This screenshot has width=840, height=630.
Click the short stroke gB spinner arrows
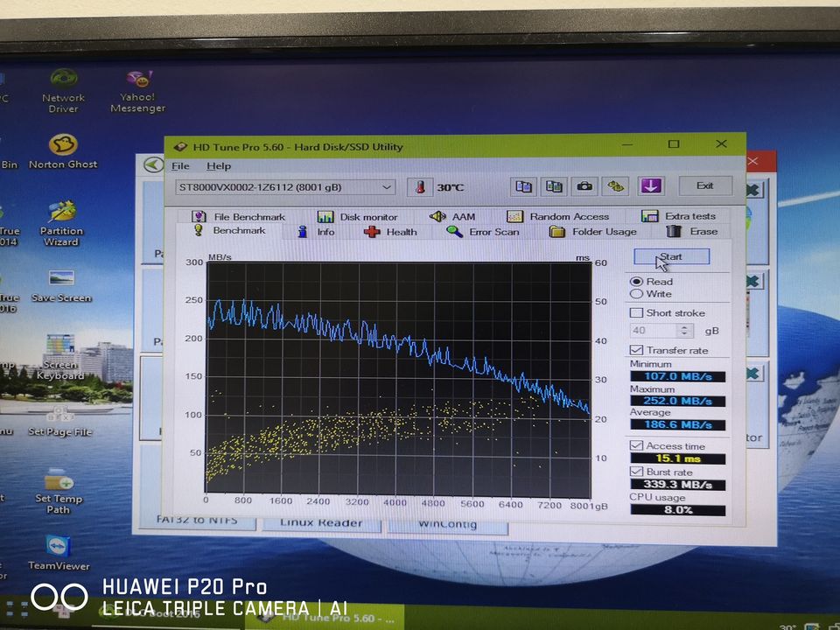[x=685, y=331]
